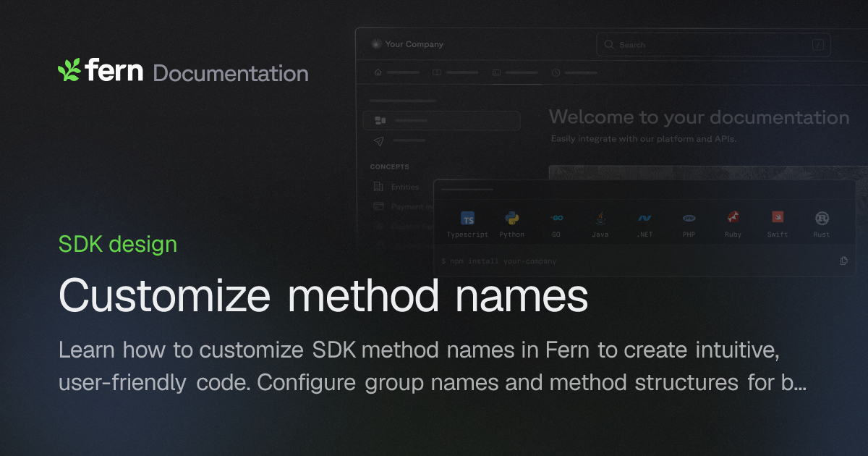Click the SDK design green label
Viewport: 868px width, 456px height.
(x=118, y=244)
